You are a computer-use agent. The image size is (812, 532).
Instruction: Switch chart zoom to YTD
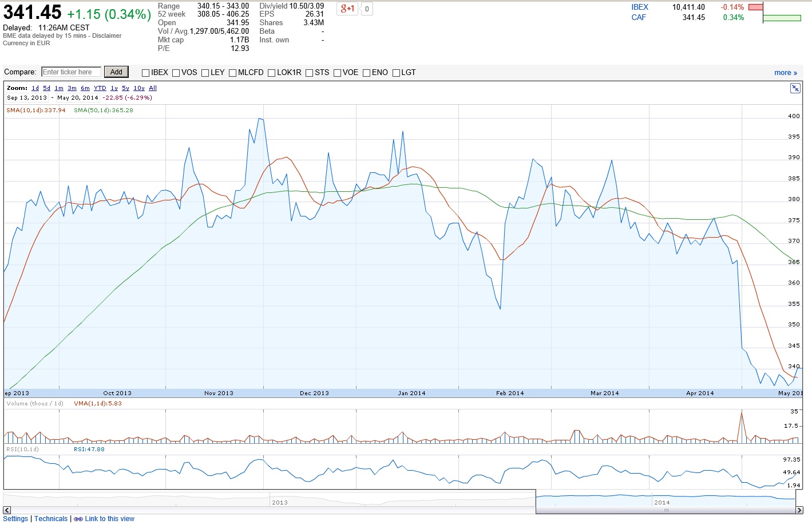[100, 88]
